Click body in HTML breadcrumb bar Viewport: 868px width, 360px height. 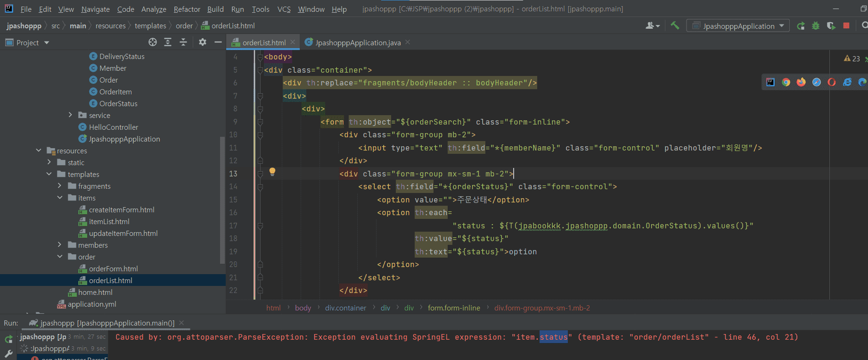[x=303, y=308]
